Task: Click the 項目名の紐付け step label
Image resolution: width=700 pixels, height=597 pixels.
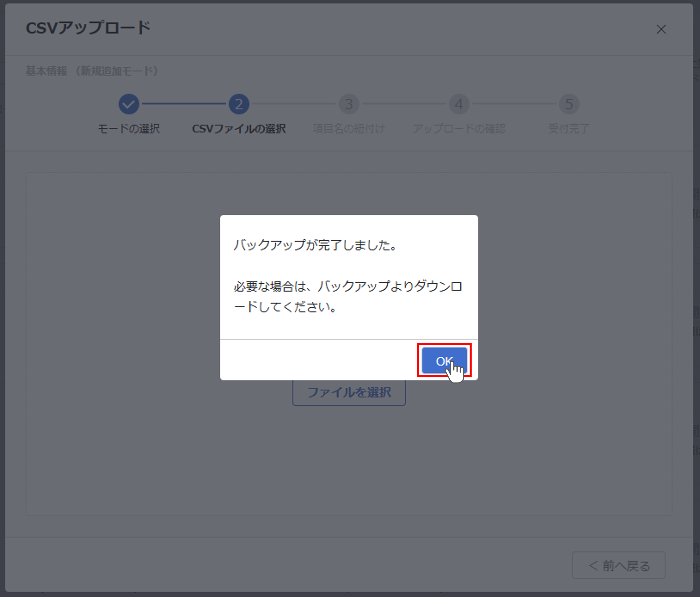Action: [349, 128]
